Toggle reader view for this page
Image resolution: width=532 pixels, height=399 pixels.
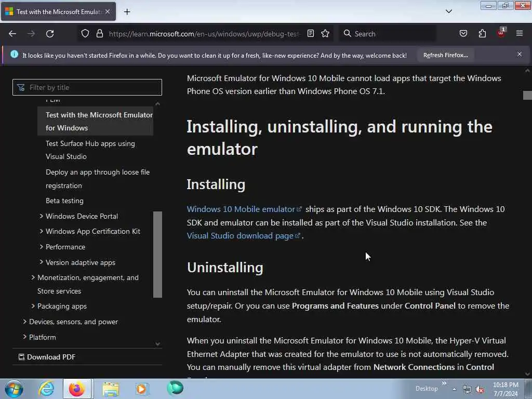[x=311, y=34]
